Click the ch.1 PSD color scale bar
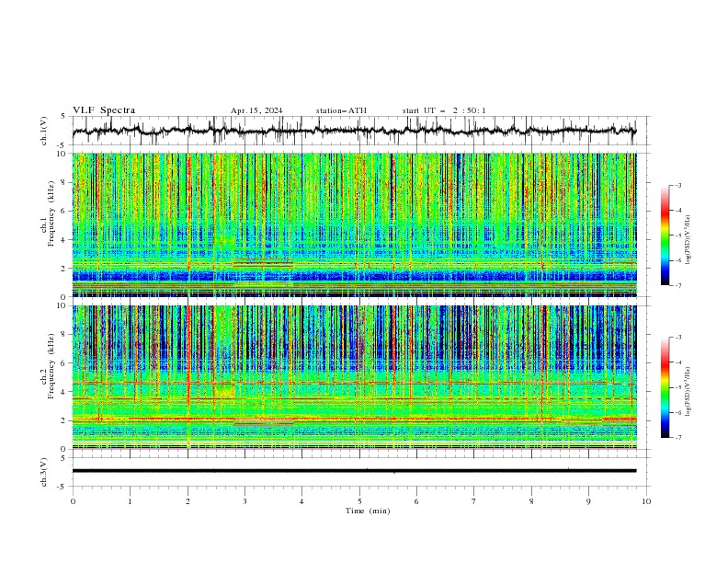The width and height of the screenshot is (728, 563). pos(665,236)
